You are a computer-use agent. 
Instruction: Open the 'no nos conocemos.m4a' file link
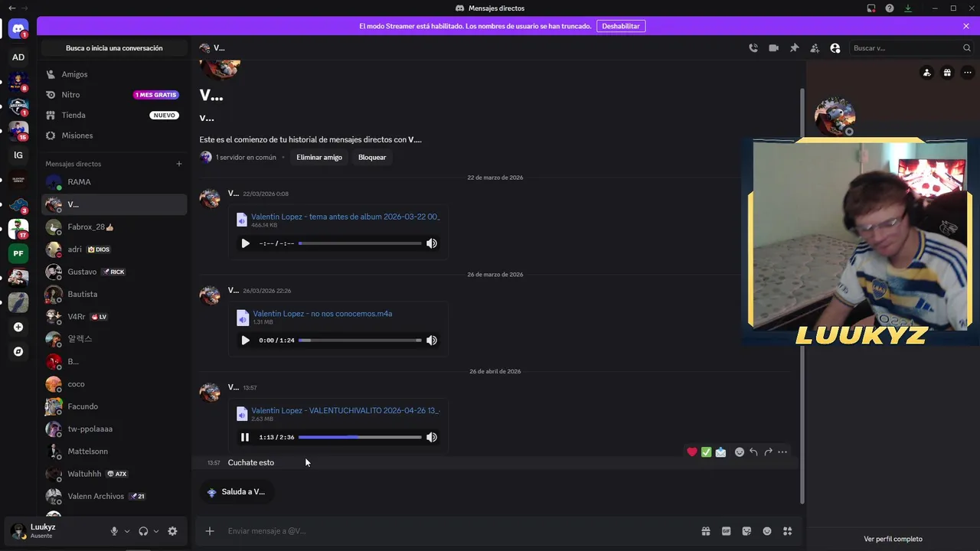pos(322,314)
